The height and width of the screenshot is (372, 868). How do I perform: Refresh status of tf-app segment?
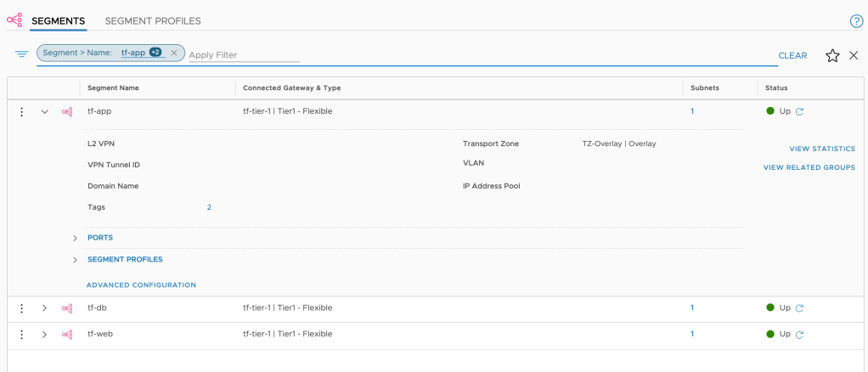[799, 111]
